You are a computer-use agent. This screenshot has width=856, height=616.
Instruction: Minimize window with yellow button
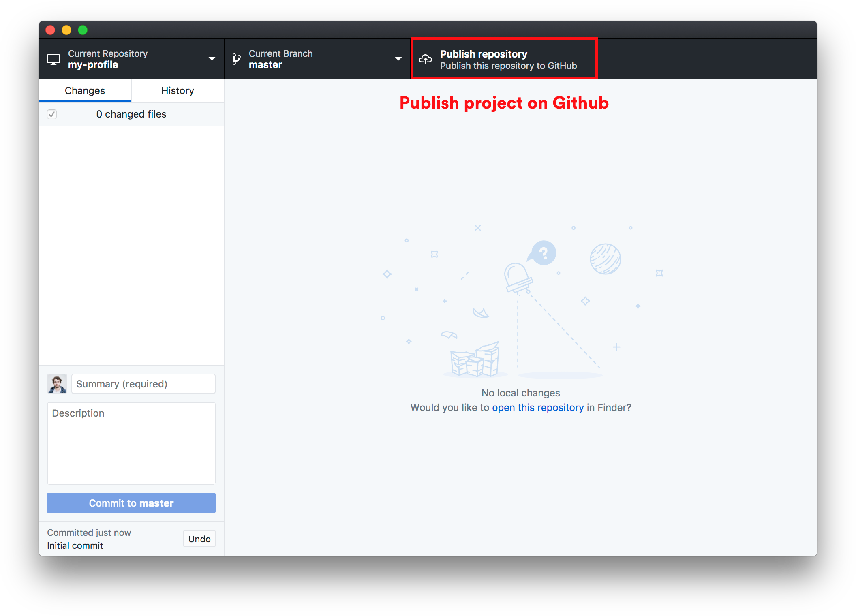pos(66,30)
